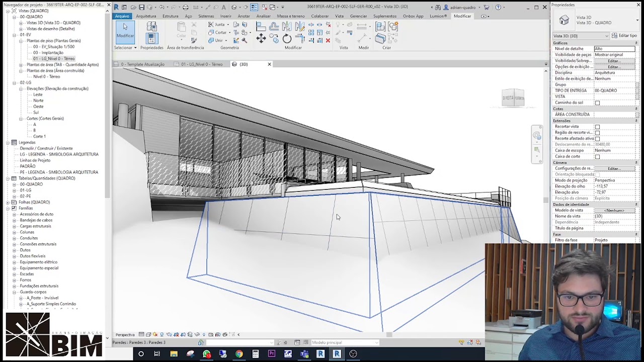
Task: Click the Windows search circle on taskbar
Action: click(x=141, y=354)
